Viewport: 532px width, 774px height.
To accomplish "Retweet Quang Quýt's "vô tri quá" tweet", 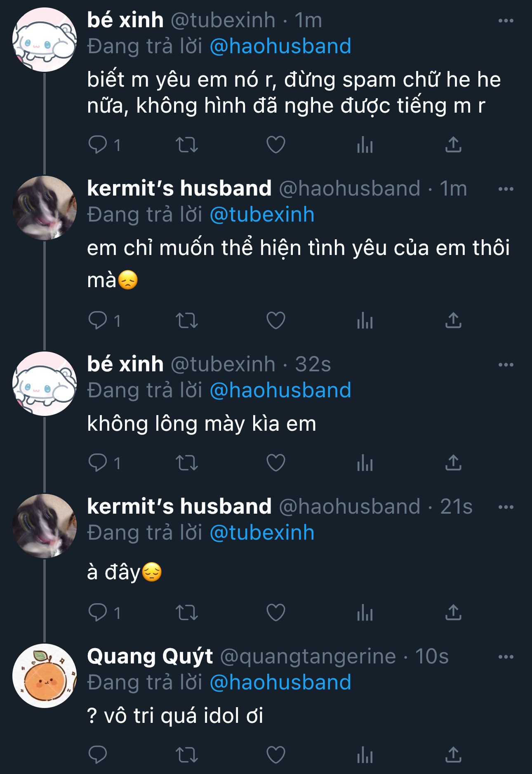I will pos(187,755).
